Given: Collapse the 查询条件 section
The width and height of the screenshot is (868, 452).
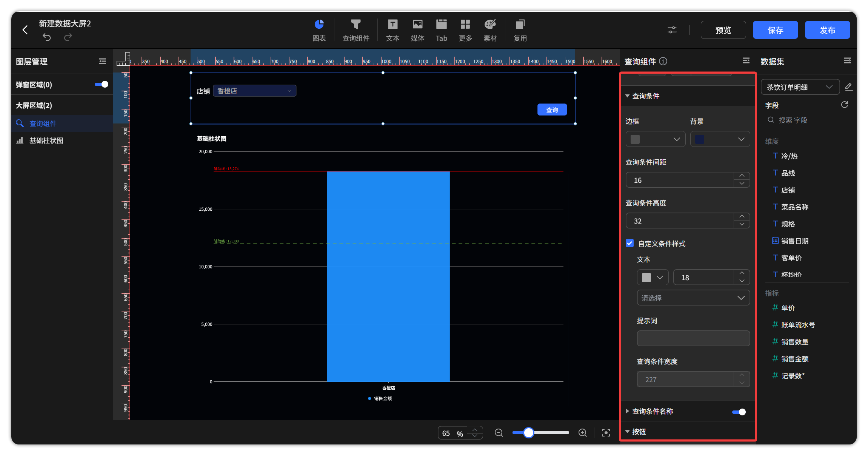Looking at the screenshot, I should coord(627,96).
